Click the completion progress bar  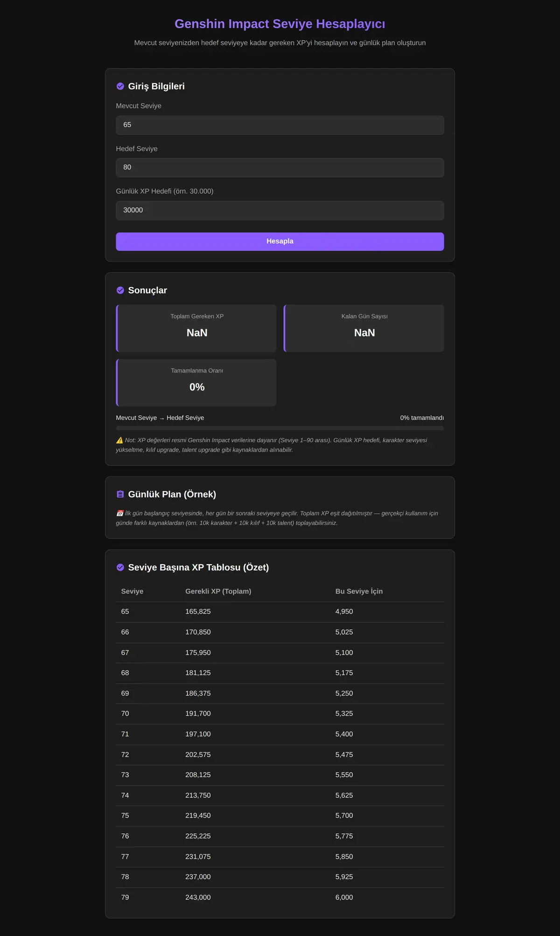pyautogui.click(x=280, y=428)
